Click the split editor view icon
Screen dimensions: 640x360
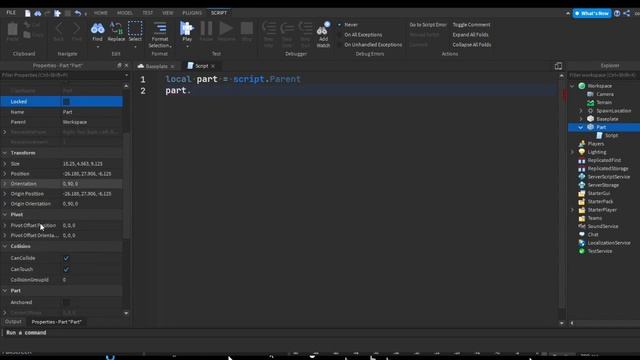[x=558, y=66]
